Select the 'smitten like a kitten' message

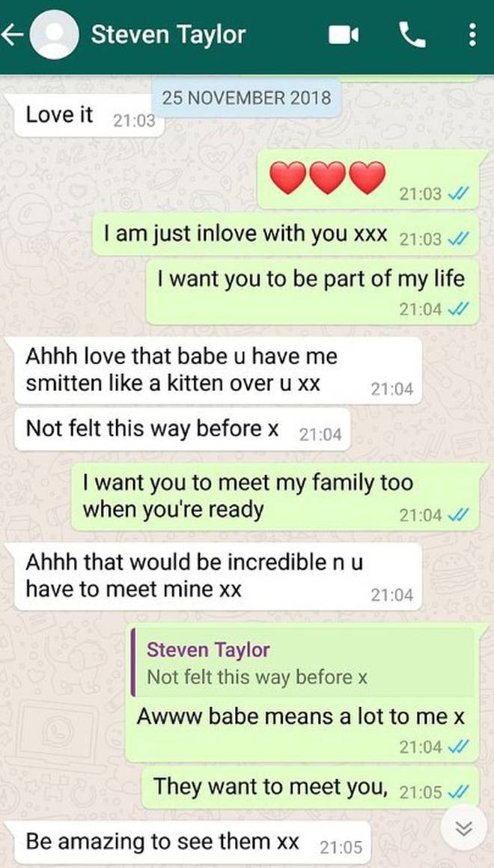click(218, 370)
